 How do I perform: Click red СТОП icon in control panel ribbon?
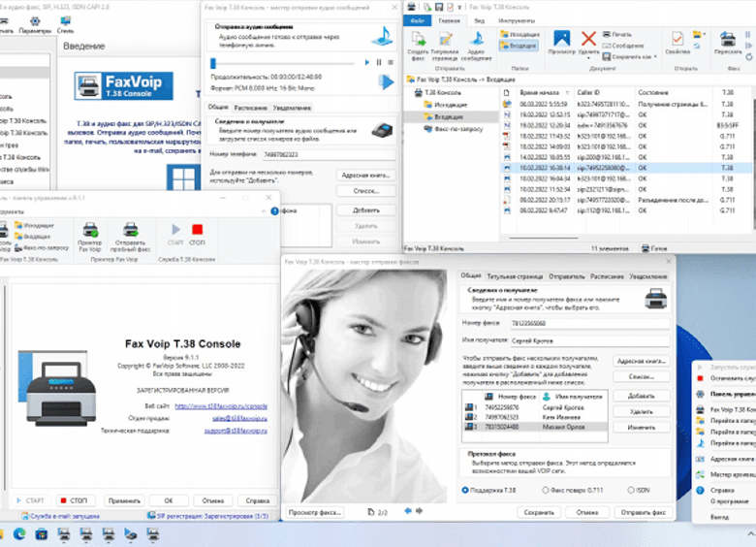click(x=197, y=230)
